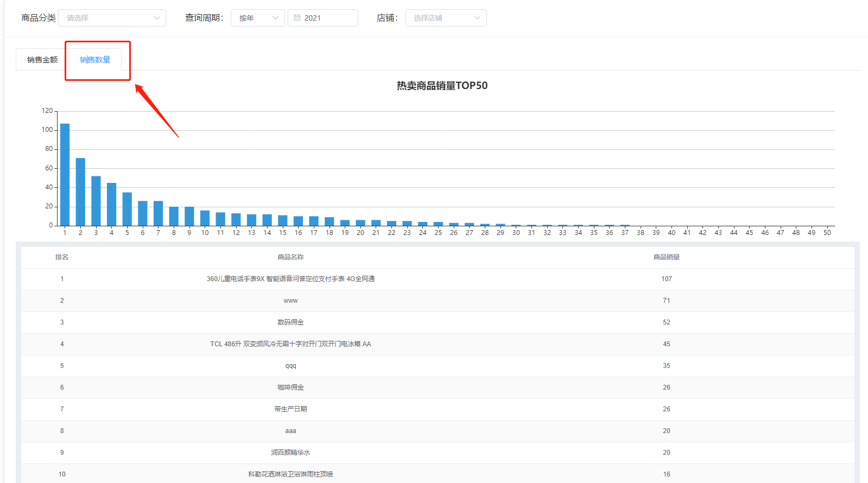
Task: Click the 商品名称 column header
Action: pos(290,257)
